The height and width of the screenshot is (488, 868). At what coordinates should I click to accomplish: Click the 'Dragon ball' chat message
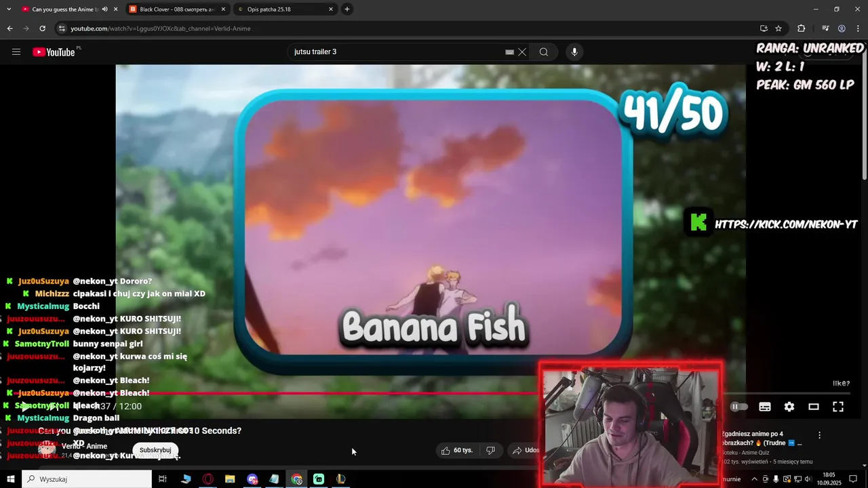tap(96, 418)
